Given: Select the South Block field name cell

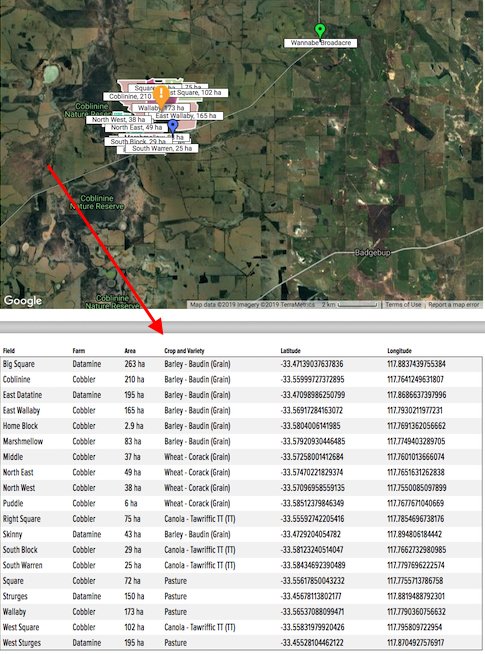Looking at the screenshot, I should point(20,550).
